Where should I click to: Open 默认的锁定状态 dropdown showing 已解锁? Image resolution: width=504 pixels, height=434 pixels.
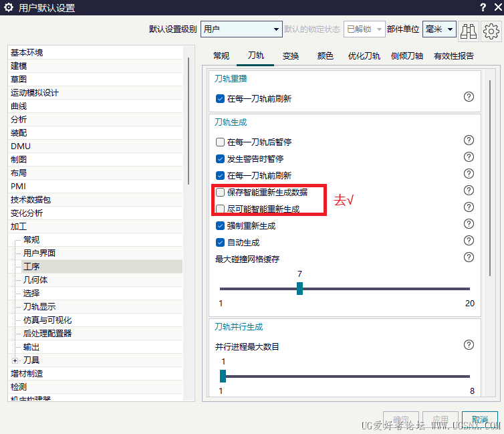pos(364,29)
